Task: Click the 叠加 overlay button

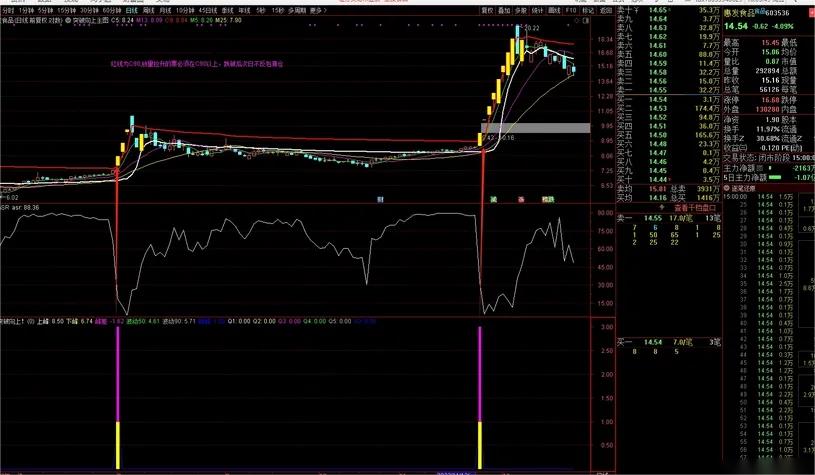Action: (504, 10)
